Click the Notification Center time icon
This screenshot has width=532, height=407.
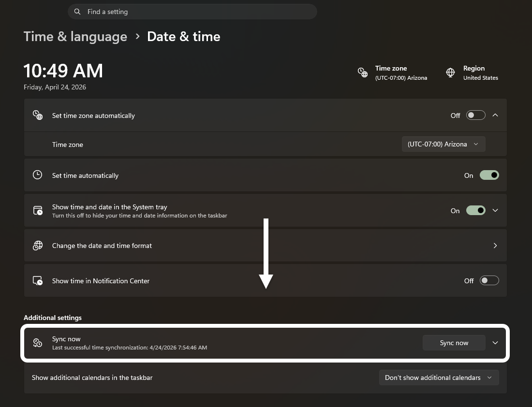tap(38, 281)
